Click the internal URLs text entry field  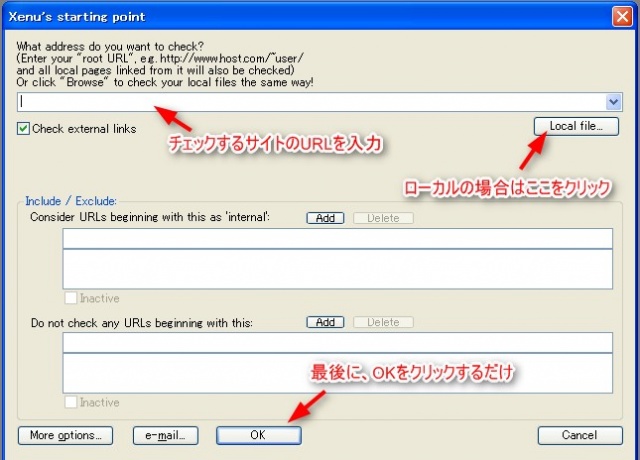click(338, 238)
